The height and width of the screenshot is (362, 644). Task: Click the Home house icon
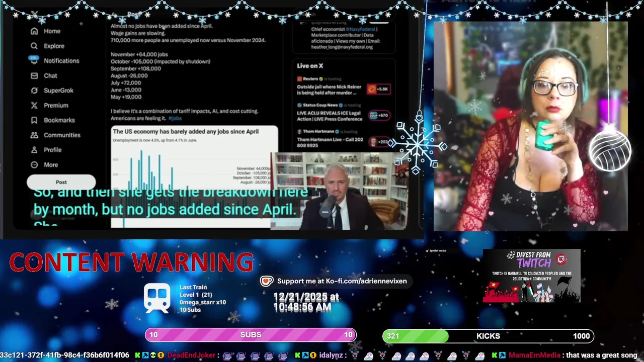[x=34, y=31]
